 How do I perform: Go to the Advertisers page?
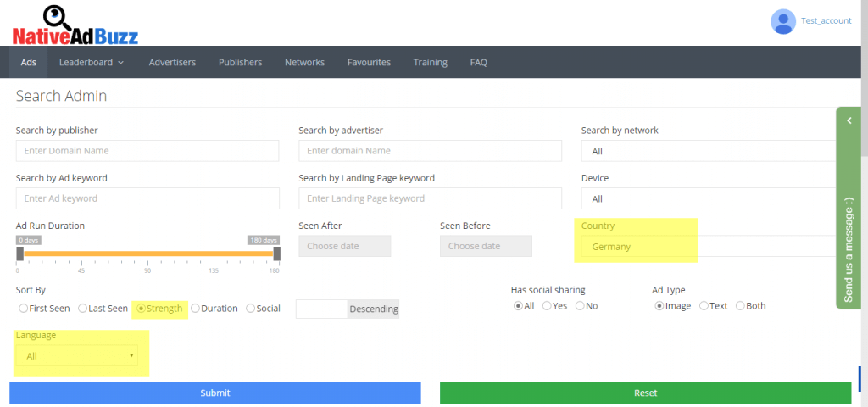coord(172,62)
